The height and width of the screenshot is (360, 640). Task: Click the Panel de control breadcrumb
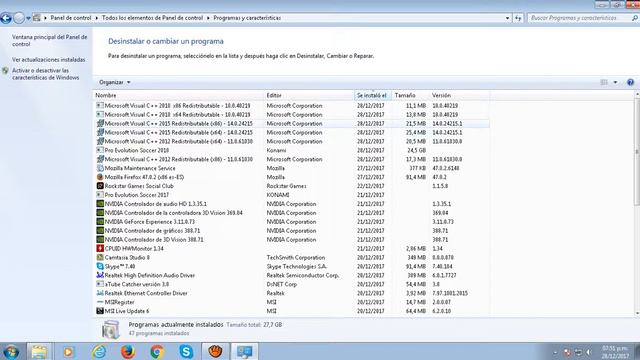[71, 18]
